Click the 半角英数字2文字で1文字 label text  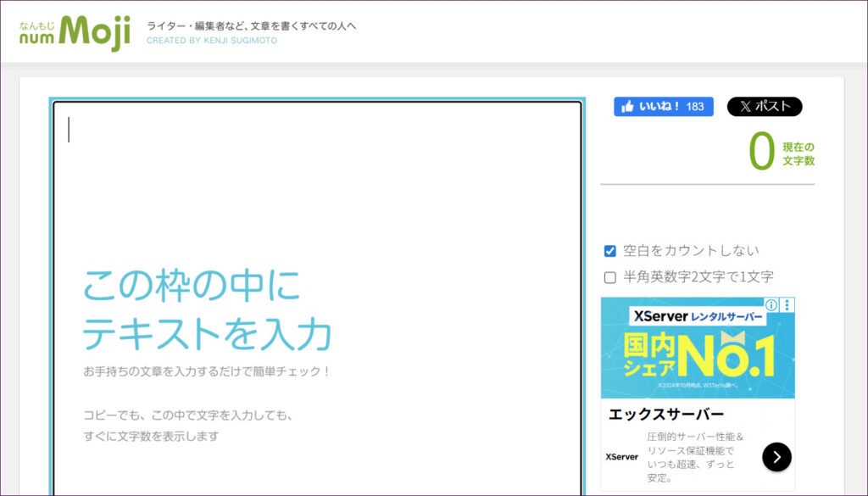click(698, 277)
